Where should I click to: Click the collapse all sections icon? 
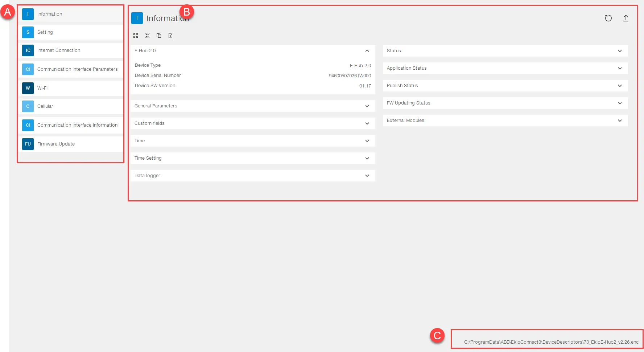click(x=147, y=36)
